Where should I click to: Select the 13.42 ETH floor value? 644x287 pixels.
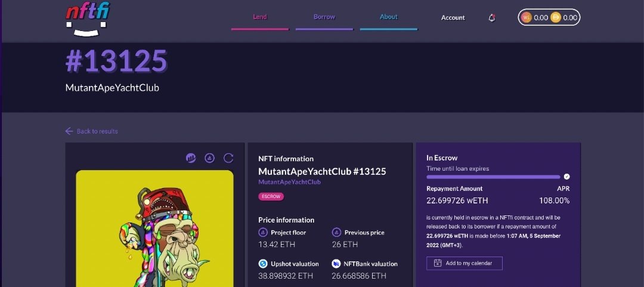tap(277, 244)
